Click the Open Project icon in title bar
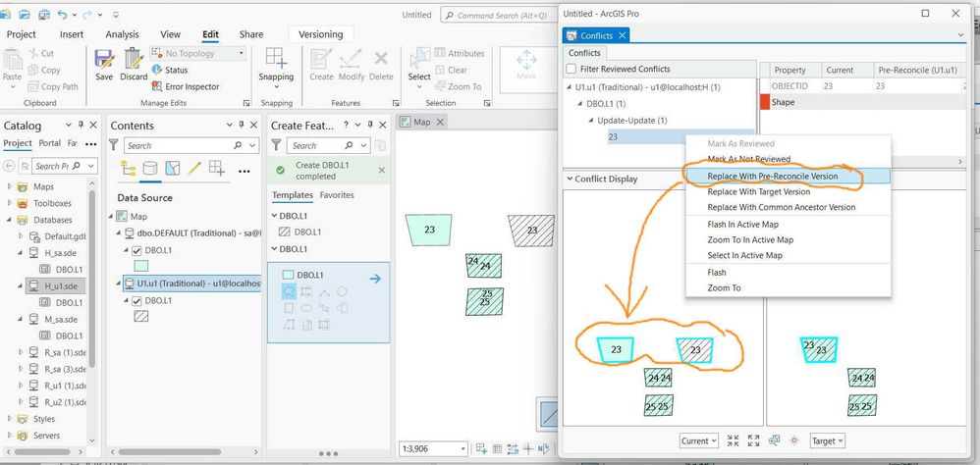This screenshot has height=465, width=980. [25, 14]
